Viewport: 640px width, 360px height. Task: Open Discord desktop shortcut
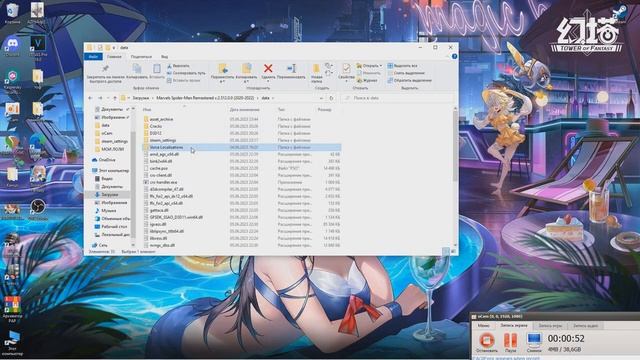12,46
